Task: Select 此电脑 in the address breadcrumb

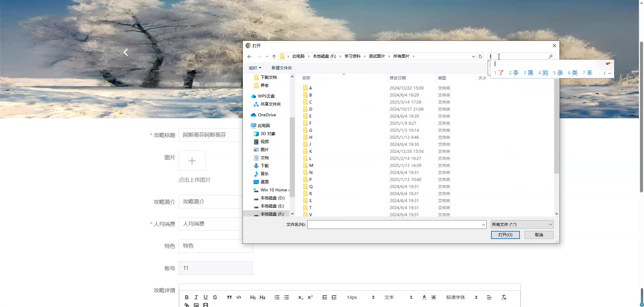Action: pos(298,56)
